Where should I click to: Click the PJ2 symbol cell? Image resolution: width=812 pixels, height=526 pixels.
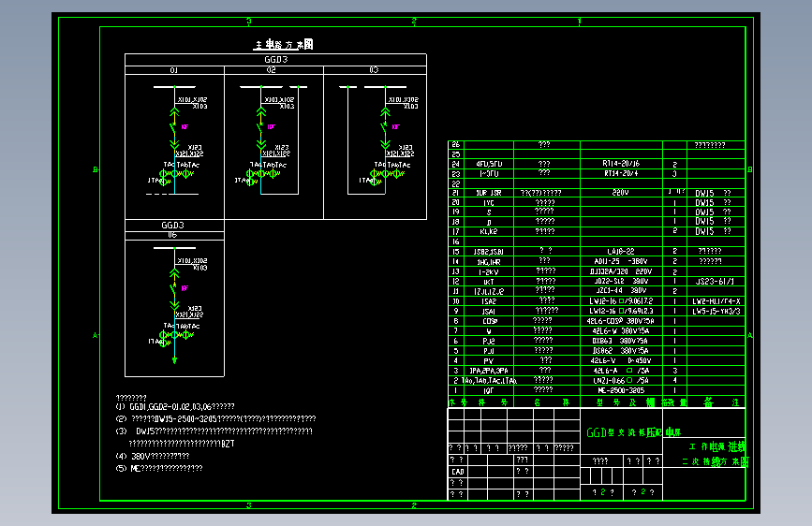tap(488, 342)
